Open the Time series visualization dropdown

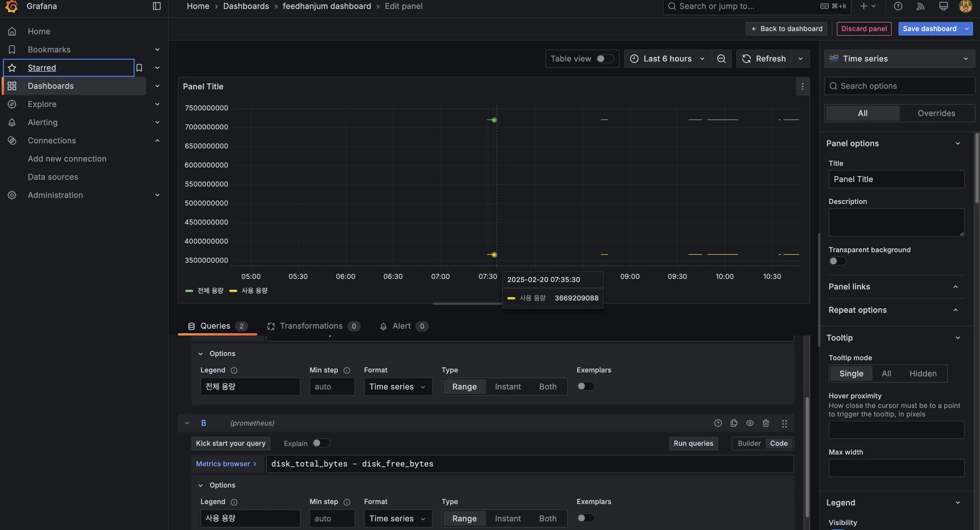[x=899, y=59]
